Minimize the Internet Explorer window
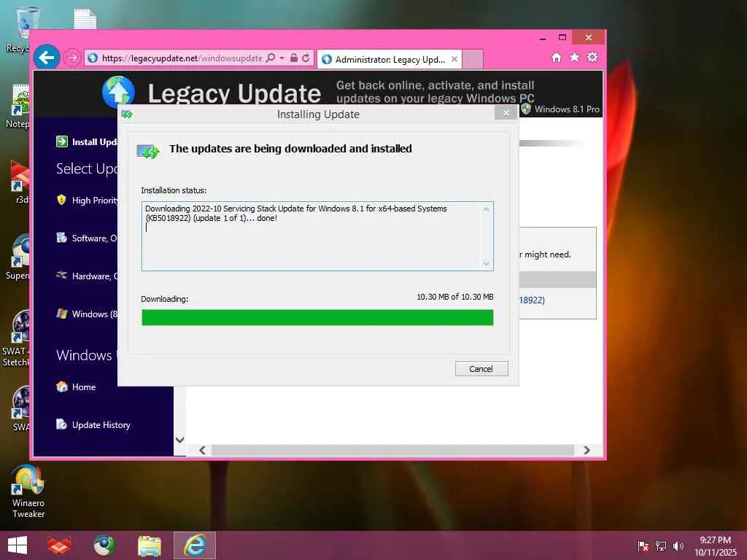The image size is (747, 560). [x=543, y=38]
